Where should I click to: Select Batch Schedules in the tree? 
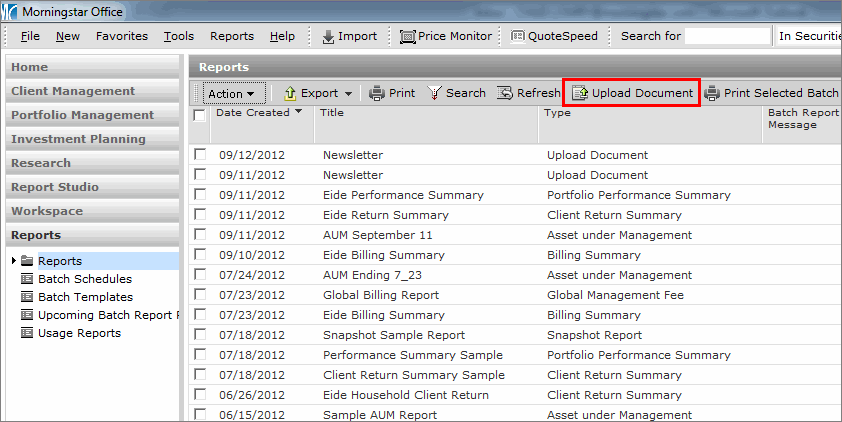[x=85, y=279]
